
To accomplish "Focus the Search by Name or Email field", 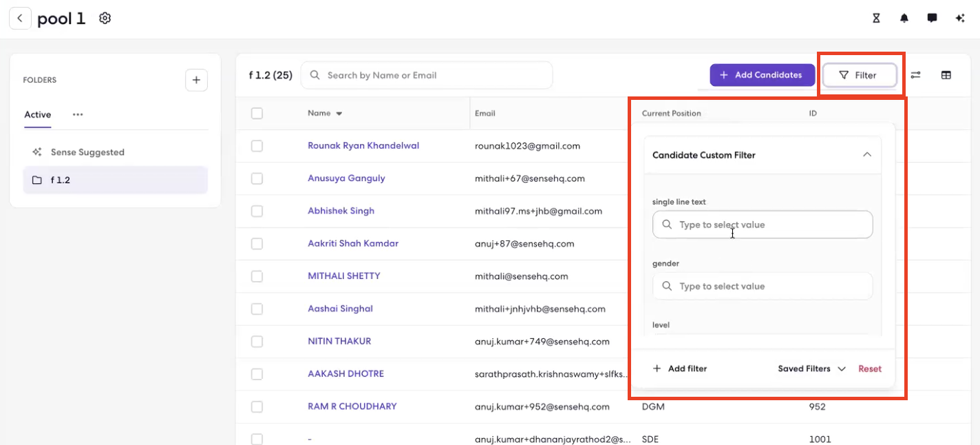I will point(427,75).
